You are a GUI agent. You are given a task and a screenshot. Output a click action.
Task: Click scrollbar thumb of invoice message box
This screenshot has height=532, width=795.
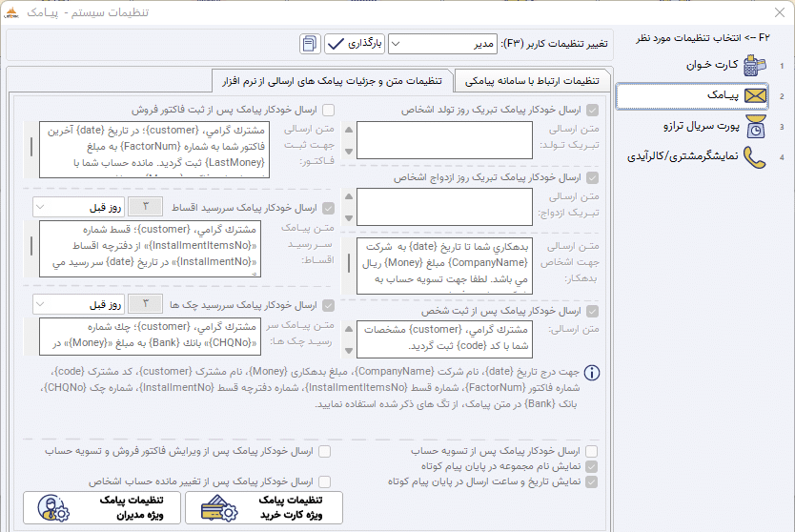31,147
